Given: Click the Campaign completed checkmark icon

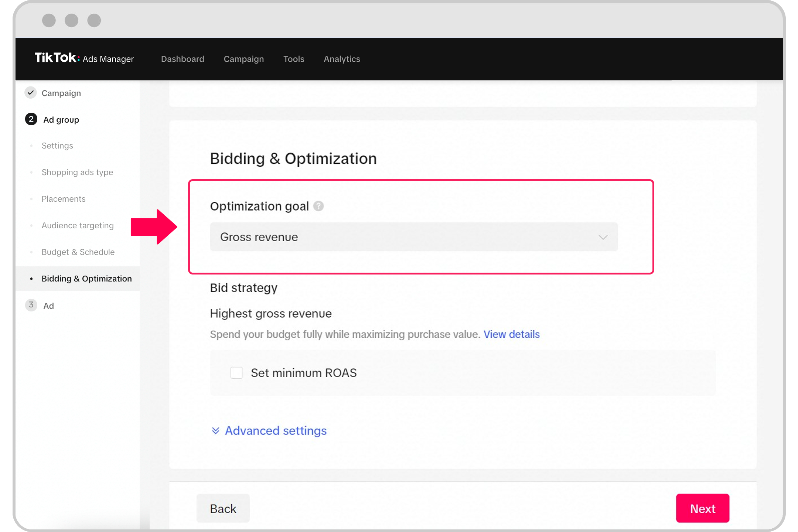Looking at the screenshot, I should 31,93.
